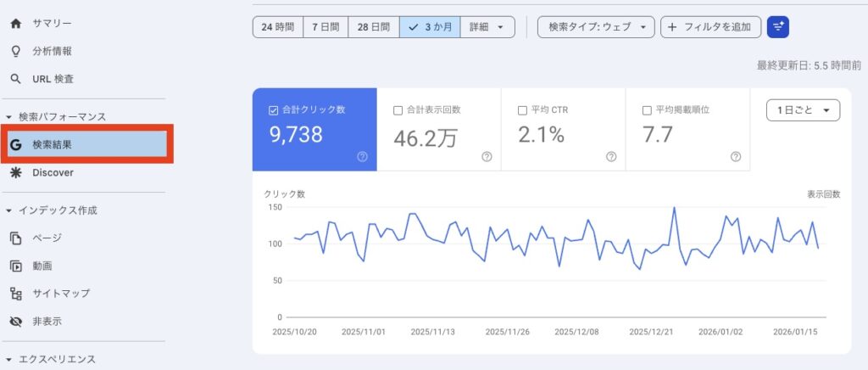Collapse the エクスペリエンス section
This screenshot has height=370, width=868.
point(8,360)
